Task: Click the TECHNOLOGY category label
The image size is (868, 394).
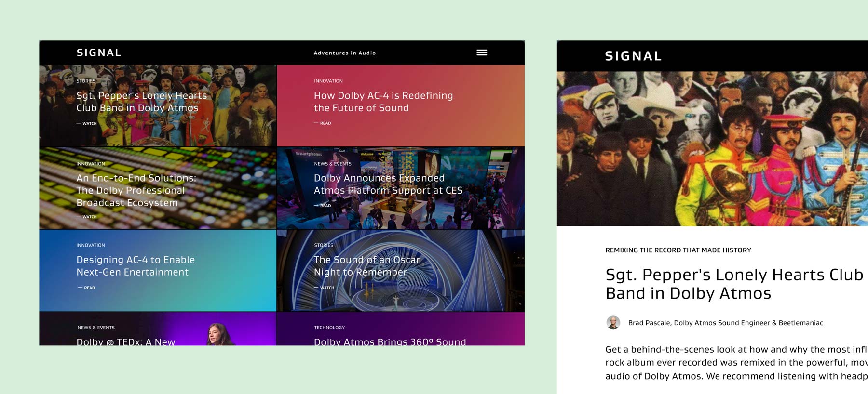Action: pyautogui.click(x=329, y=328)
